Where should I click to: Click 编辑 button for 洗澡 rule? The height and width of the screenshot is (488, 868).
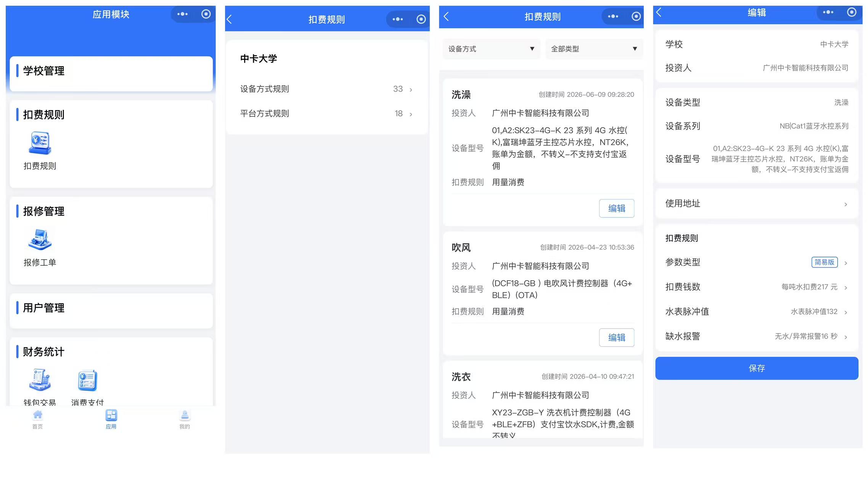coord(616,208)
